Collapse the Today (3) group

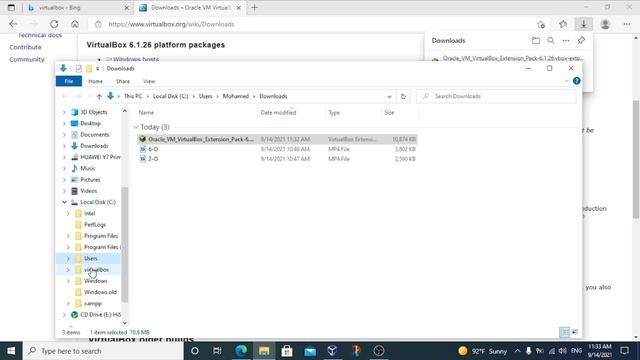pyautogui.click(x=136, y=127)
